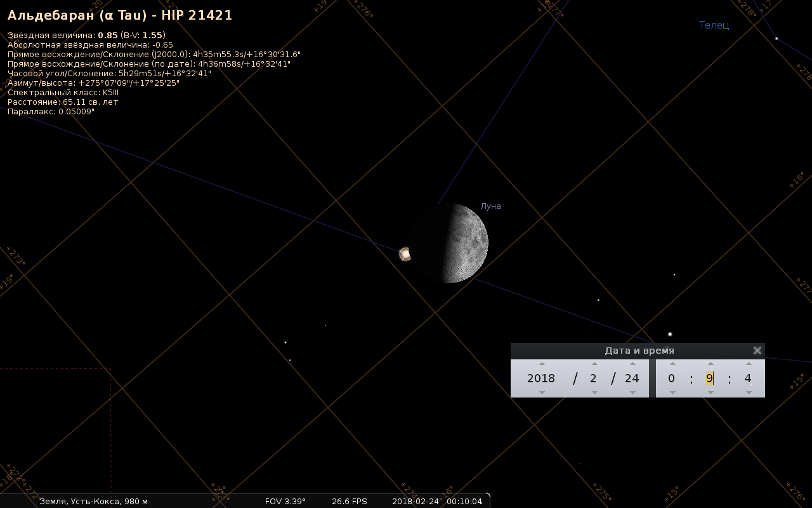Click the Альдебаран (α Tau) - HIP 21421 heading
Image resolution: width=812 pixels, height=508 pixels.
click(120, 15)
